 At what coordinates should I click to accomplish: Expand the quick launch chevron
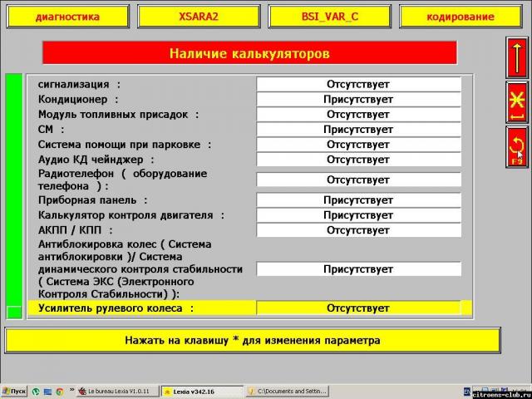click(71, 390)
